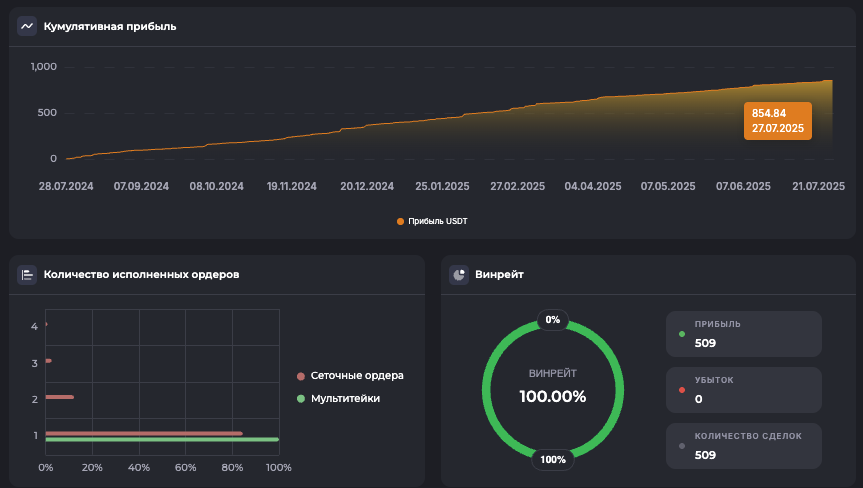Click the 0% badge on winrate donut
863x488 pixels.
[553, 320]
